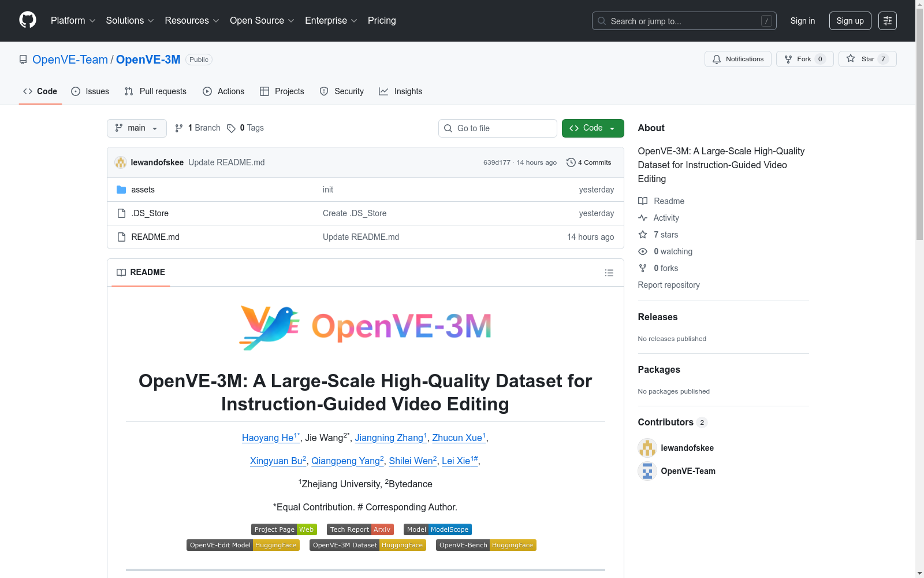This screenshot has width=924, height=578.
Task: Expand the Platform menu
Action: tap(73, 21)
